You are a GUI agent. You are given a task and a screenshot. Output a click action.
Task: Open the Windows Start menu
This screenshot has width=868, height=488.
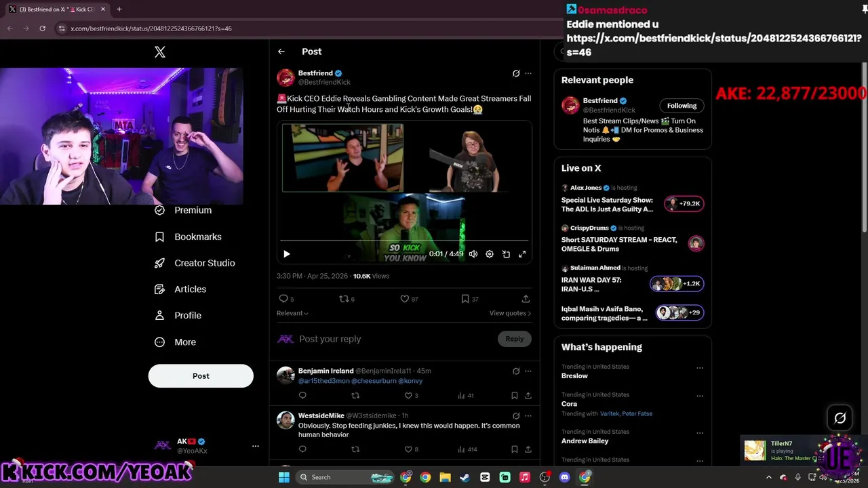[x=284, y=477]
